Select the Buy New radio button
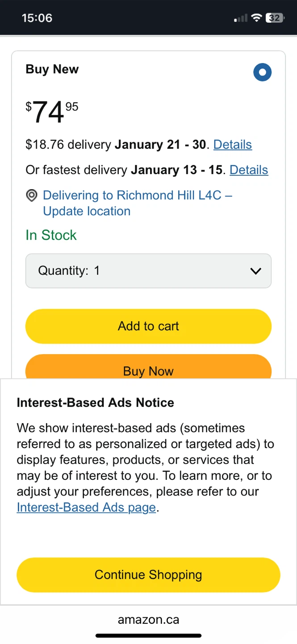The image size is (297, 644). (262, 72)
